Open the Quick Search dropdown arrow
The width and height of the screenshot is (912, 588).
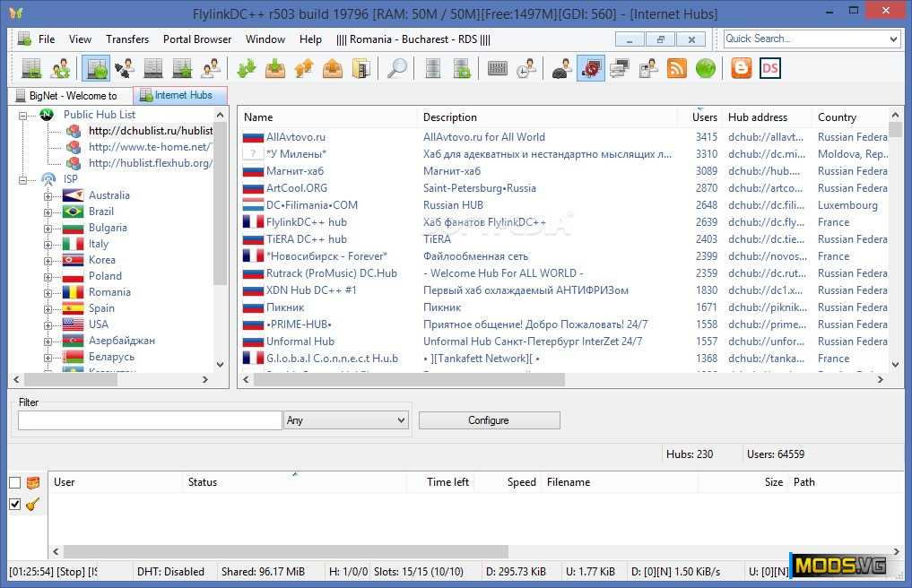point(893,39)
